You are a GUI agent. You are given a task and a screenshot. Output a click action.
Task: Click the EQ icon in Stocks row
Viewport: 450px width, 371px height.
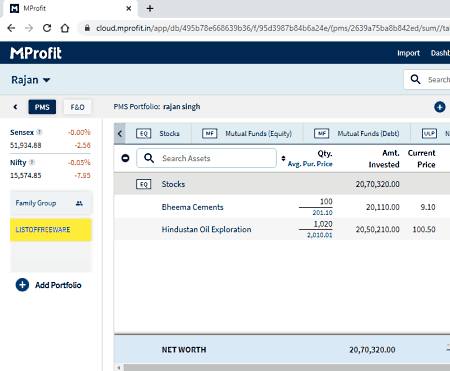[144, 184]
